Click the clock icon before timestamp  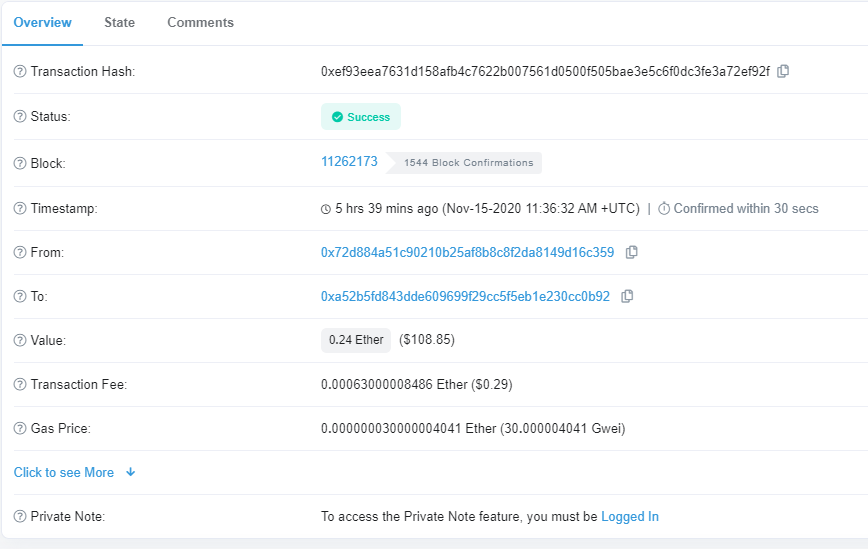click(326, 209)
